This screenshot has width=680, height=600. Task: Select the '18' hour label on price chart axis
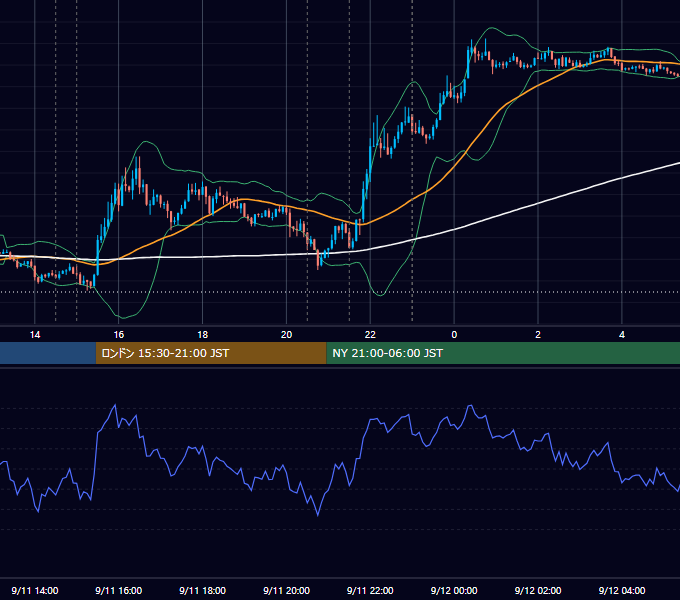click(x=203, y=335)
